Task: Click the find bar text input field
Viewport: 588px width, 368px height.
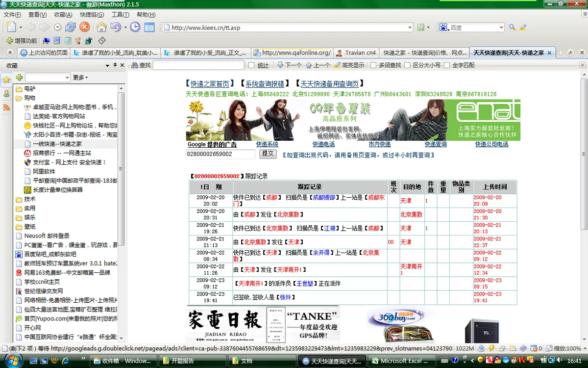Action: [x=198, y=65]
